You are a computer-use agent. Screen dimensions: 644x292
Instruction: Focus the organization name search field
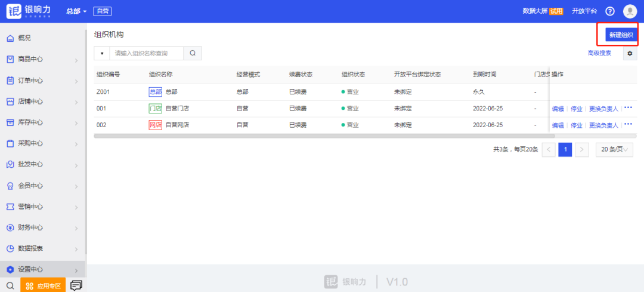146,53
